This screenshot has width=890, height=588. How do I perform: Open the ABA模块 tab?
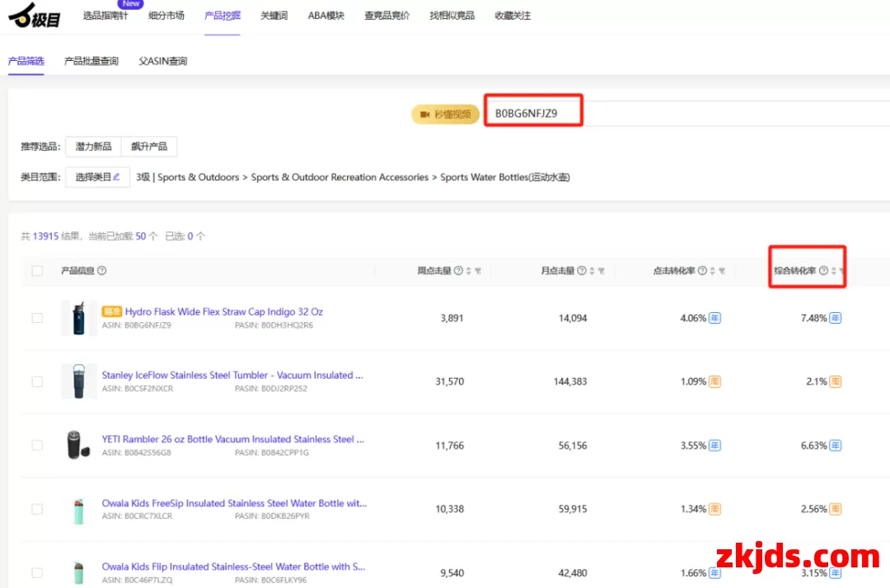point(326,16)
